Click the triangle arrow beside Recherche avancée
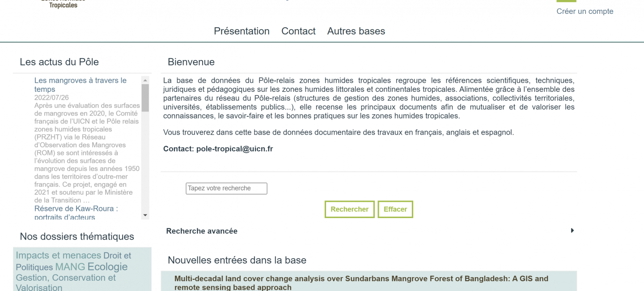The height and width of the screenshot is (291, 644). tap(572, 231)
